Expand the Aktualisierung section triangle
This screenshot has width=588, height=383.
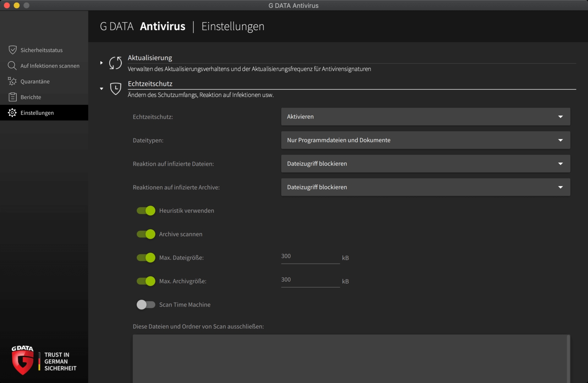101,63
